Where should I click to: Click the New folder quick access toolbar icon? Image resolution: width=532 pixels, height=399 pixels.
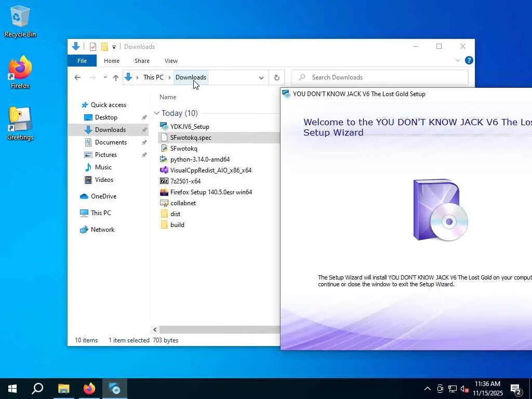click(x=104, y=47)
